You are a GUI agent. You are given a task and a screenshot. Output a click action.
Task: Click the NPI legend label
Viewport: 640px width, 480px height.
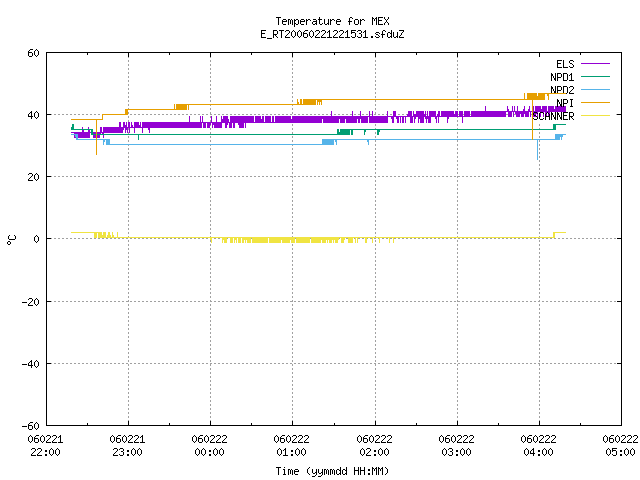coord(565,103)
